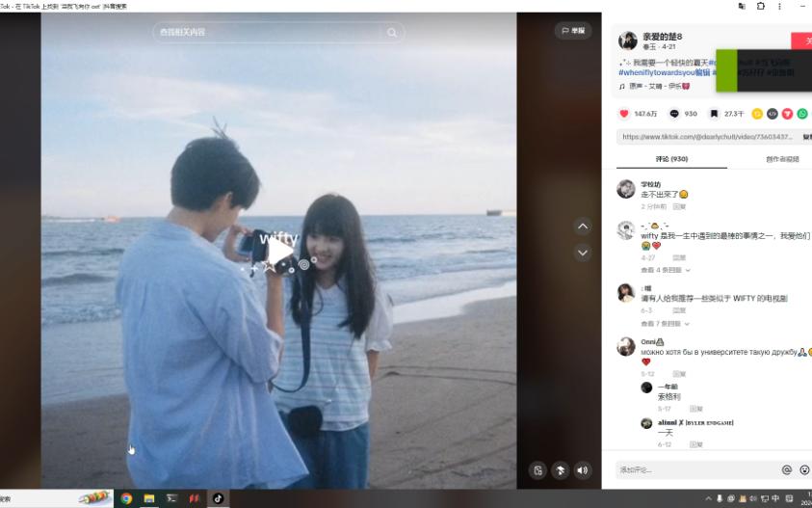Click the embed code share icon
Image resolution: width=812 pixels, height=508 pixels.
coord(773,114)
